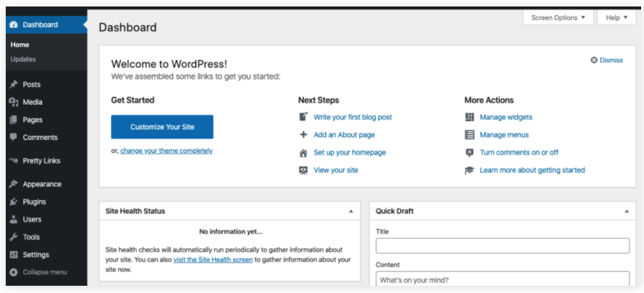Image resolution: width=644 pixels, height=293 pixels.
Task: Follow the 'Write your first blog post' link
Action: point(353,117)
